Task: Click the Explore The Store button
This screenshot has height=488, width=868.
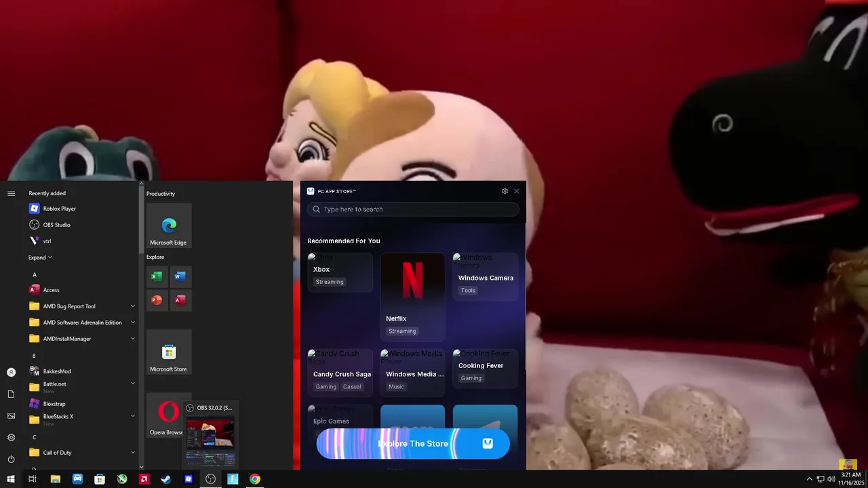Action: point(413,444)
